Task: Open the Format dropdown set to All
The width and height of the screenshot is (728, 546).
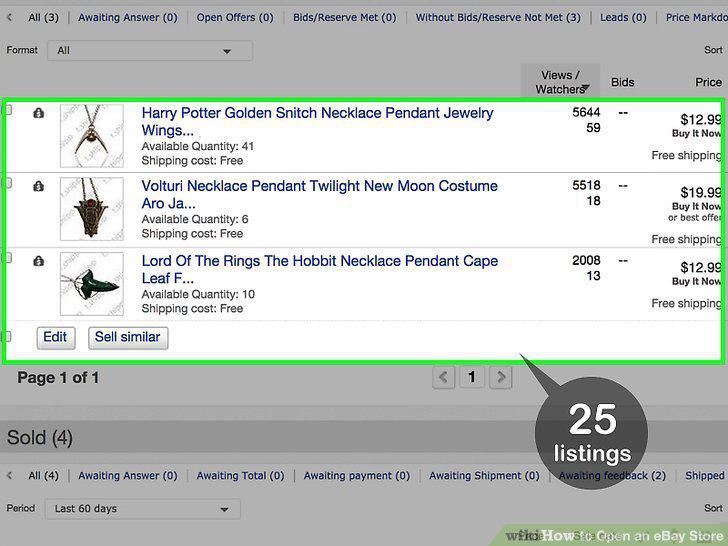Action: pos(150,51)
